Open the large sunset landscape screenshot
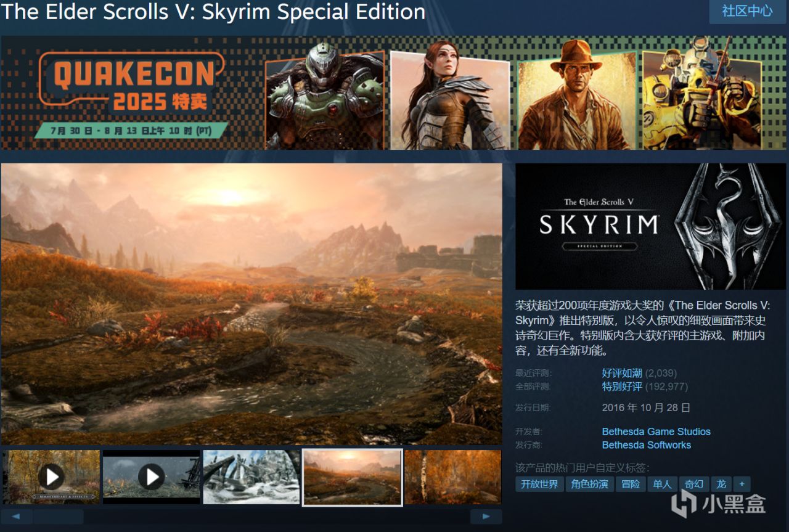This screenshot has height=532, width=789. pyautogui.click(x=251, y=304)
